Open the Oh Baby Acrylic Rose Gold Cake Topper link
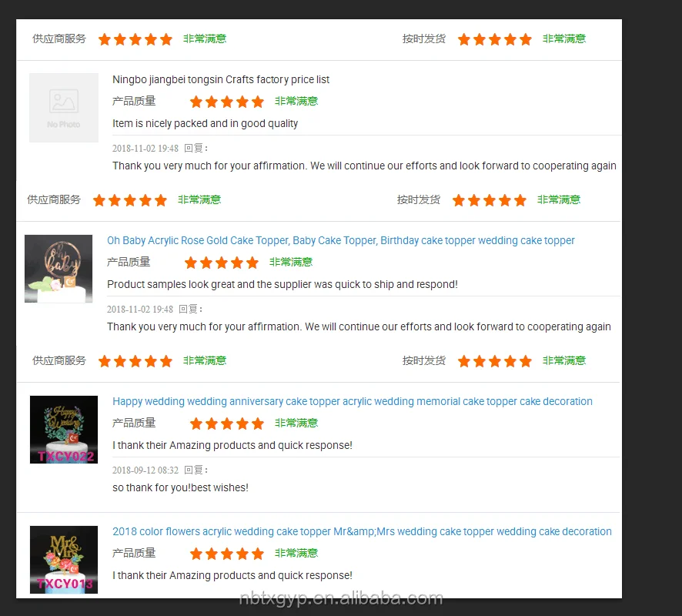 340,240
